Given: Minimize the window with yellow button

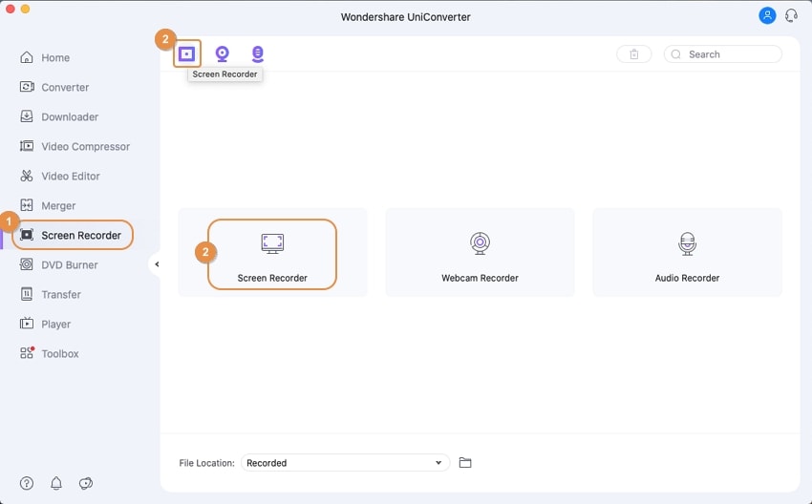Looking at the screenshot, I should pos(25,9).
